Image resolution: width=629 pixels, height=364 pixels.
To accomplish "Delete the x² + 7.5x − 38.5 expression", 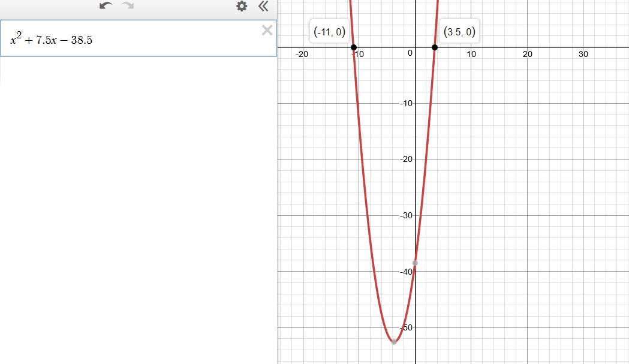I will [267, 31].
